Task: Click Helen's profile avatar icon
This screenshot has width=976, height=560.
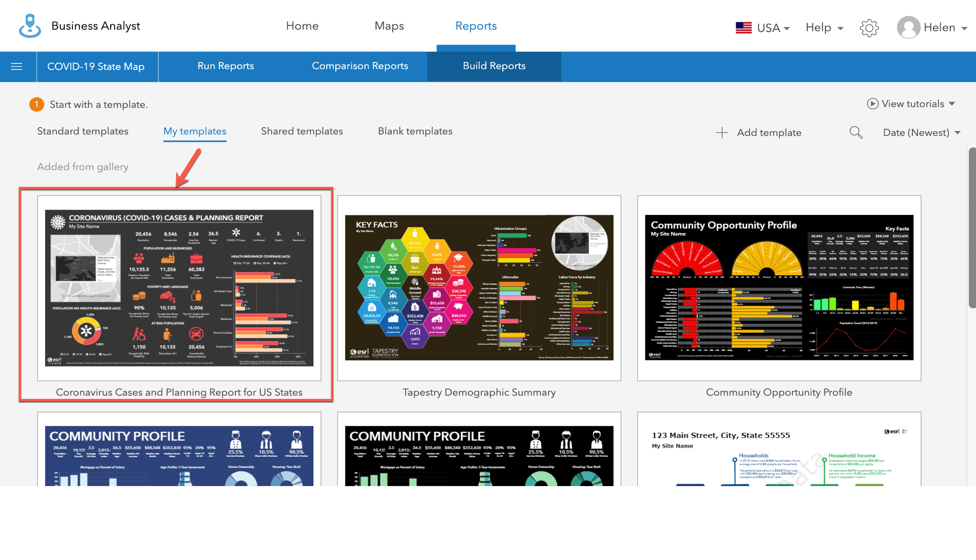Action: pos(908,27)
